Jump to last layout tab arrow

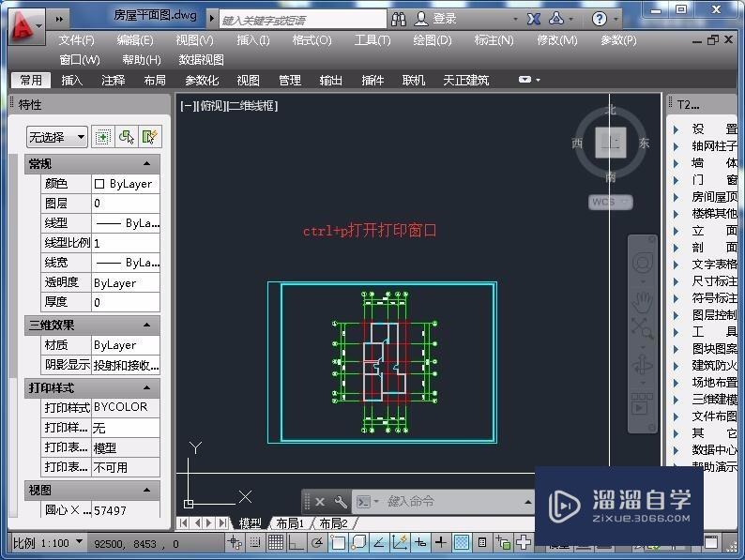(x=221, y=523)
